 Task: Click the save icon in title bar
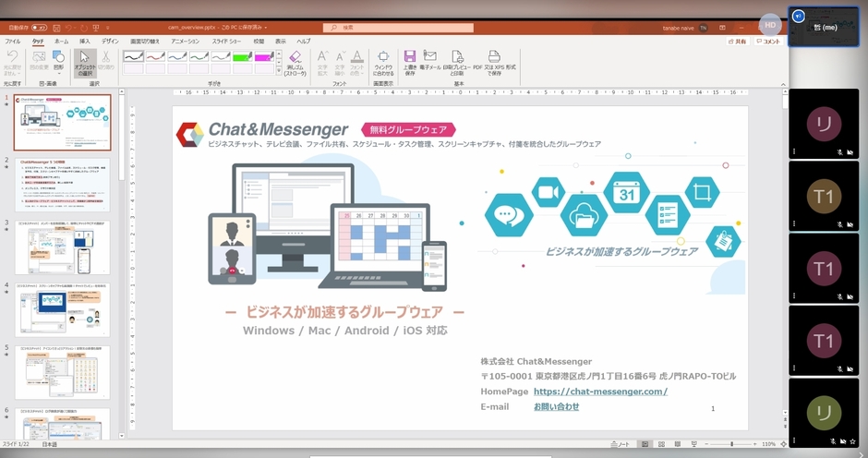[56, 27]
